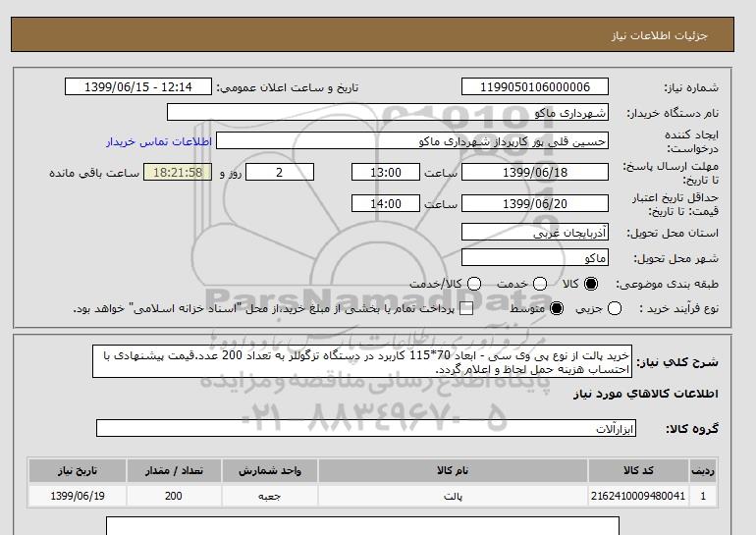Viewport: 756px width, 535px height.
Task: Click the delivery province field آذربایجان غربی
Action: point(535,233)
